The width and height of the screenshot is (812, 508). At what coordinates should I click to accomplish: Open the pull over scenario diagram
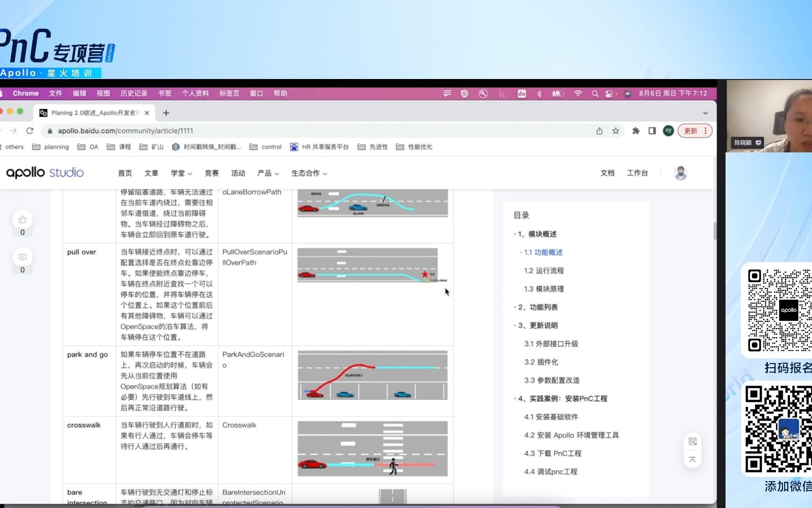click(372, 265)
